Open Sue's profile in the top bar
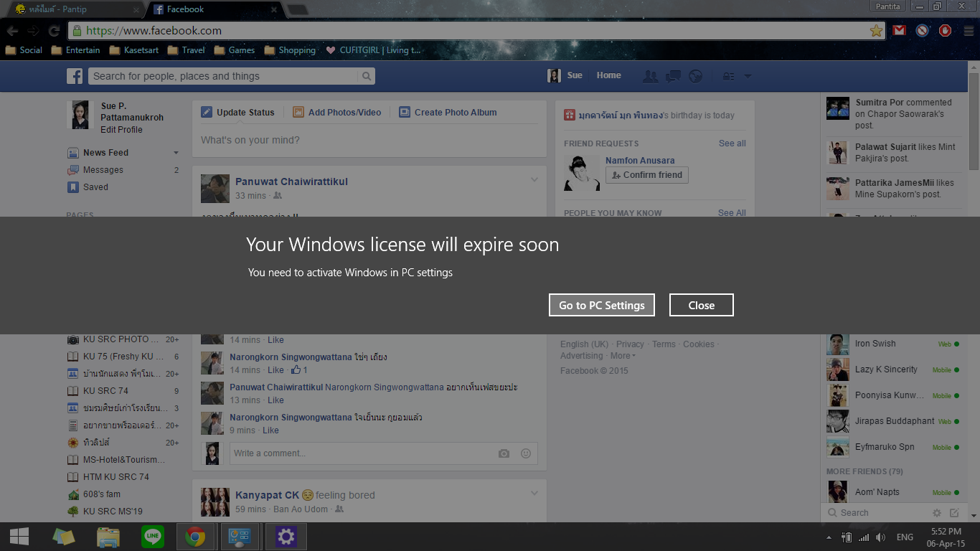Image resolution: width=980 pixels, height=551 pixels. click(565, 75)
